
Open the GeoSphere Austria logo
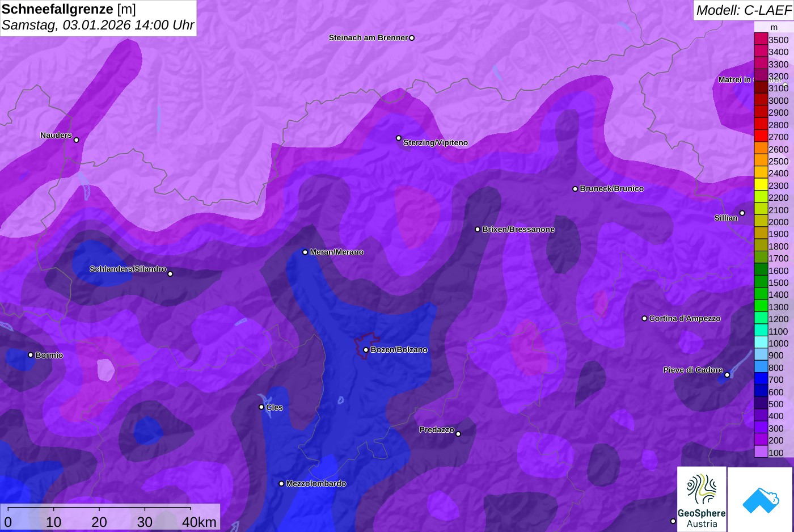coord(702,499)
